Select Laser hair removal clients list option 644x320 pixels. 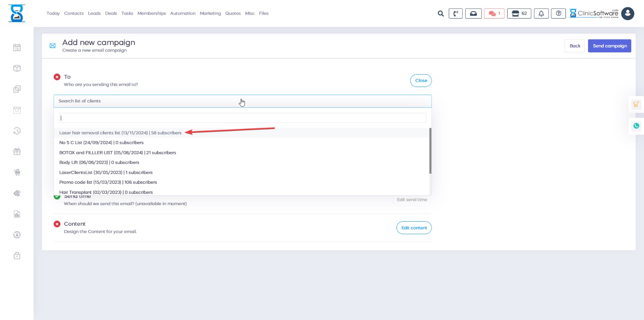[x=120, y=133]
